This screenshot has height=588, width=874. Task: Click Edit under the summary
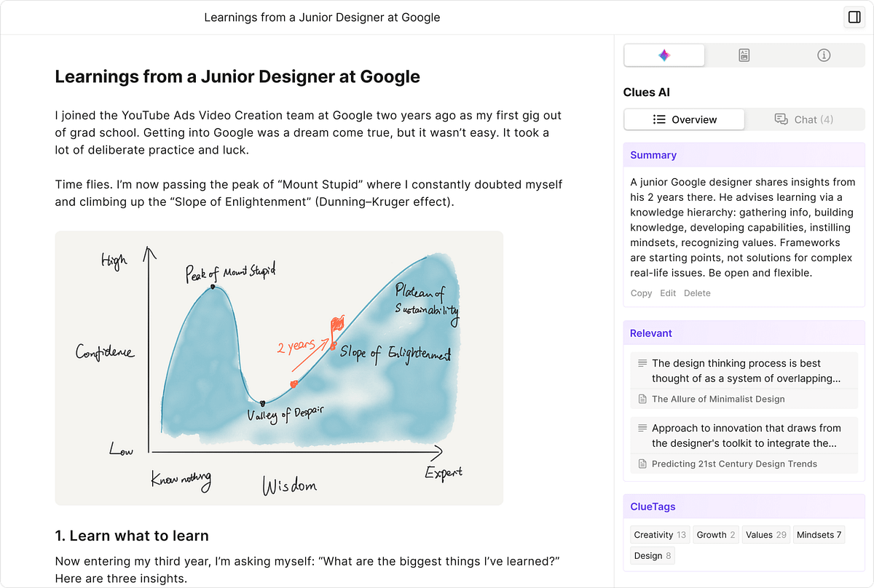click(668, 293)
